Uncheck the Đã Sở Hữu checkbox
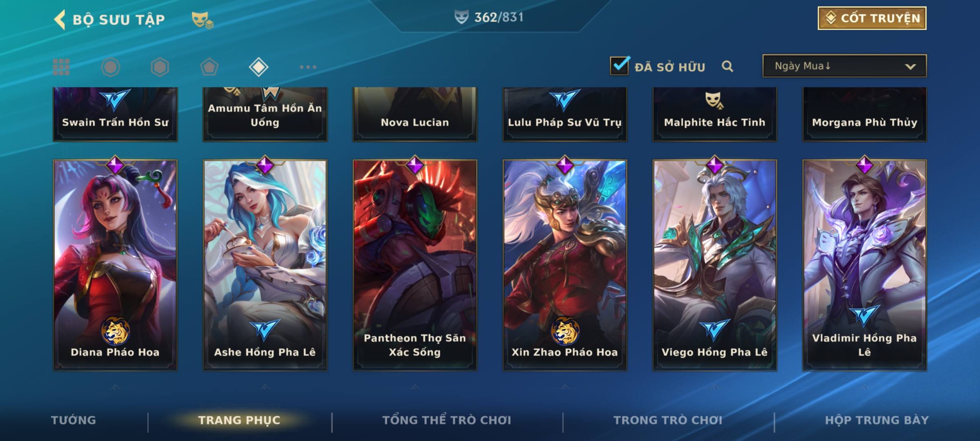980x441 pixels. click(x=619, y=65)
